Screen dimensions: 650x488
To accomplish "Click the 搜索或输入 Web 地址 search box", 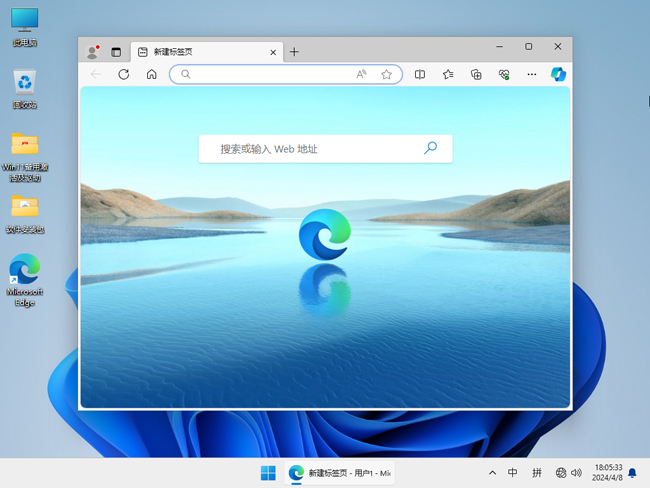I will [325, 149].
